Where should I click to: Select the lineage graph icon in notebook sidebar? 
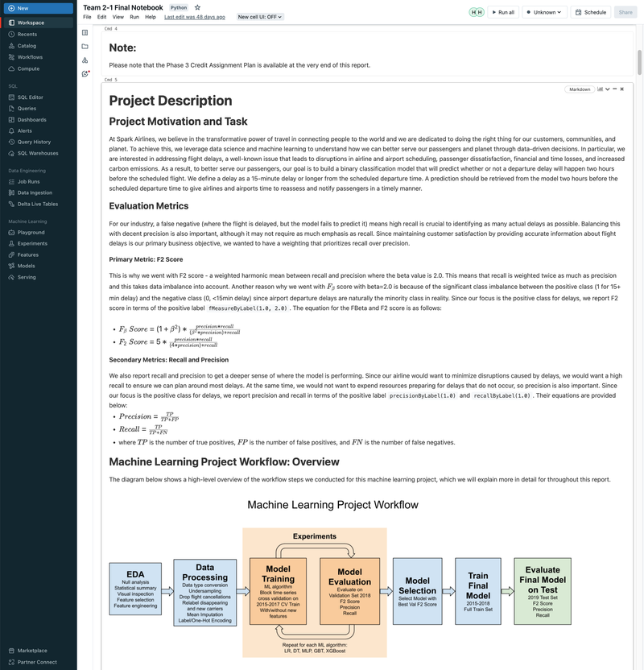click(x=86, y=60)
